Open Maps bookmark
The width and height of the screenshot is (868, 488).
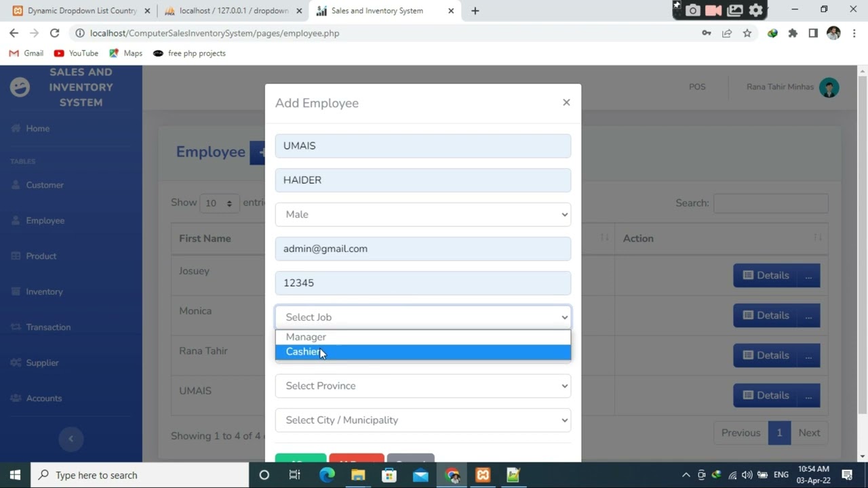coord(126,54)
